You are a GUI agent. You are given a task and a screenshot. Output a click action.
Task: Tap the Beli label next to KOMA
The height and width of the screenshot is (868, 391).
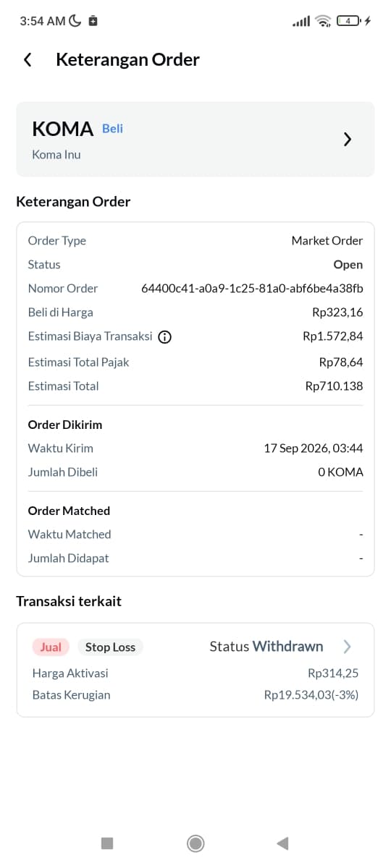(112, 128)
